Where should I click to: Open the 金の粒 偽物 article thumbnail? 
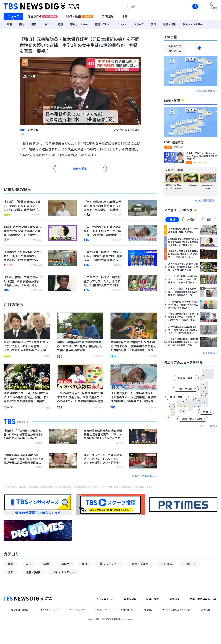pyautogui.click(x=63, y=436)
